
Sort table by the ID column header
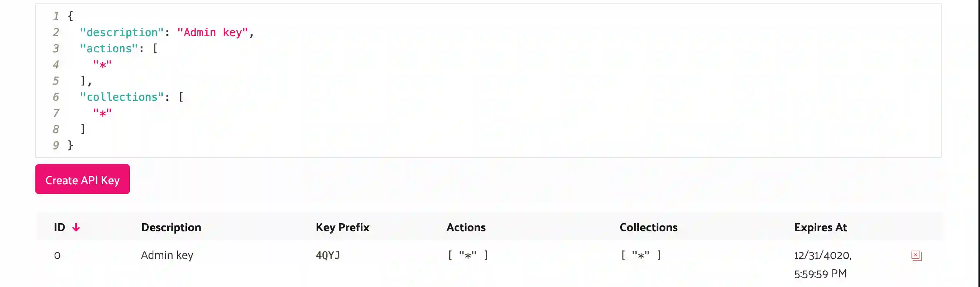60,227
